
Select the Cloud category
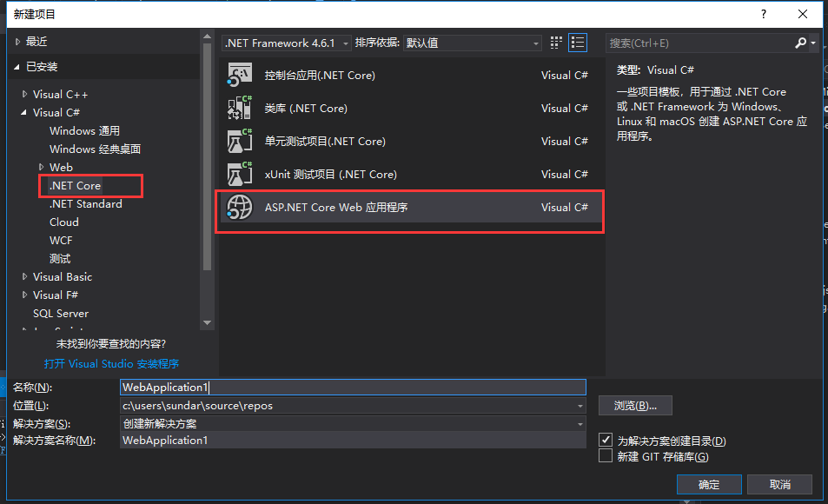(64, 222)
